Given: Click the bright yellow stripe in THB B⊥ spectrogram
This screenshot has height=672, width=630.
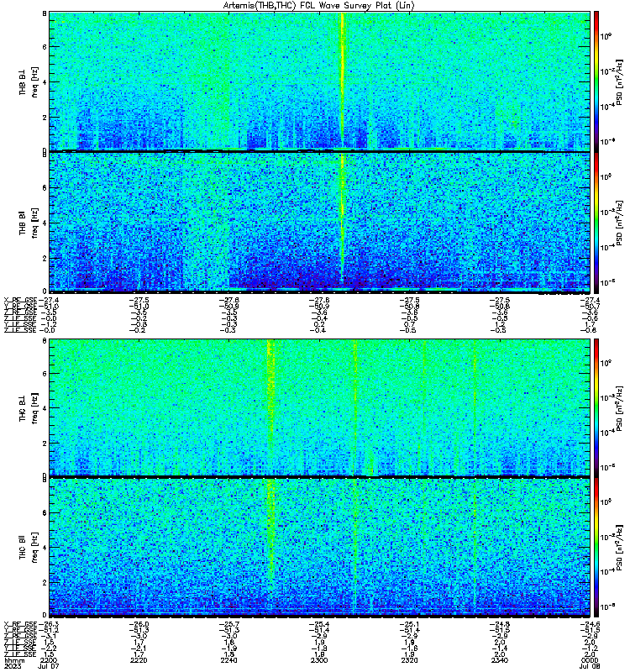Looking at the screenshot, I should coord(343,81).
